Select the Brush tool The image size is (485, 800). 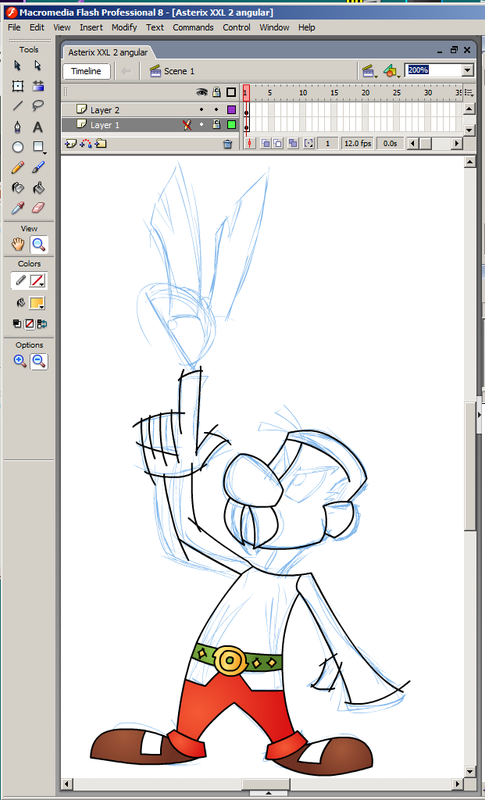click(x=38, y=167)
